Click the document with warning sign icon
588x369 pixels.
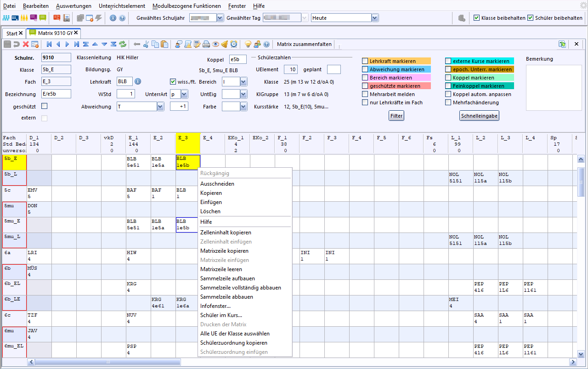(188, 44)
